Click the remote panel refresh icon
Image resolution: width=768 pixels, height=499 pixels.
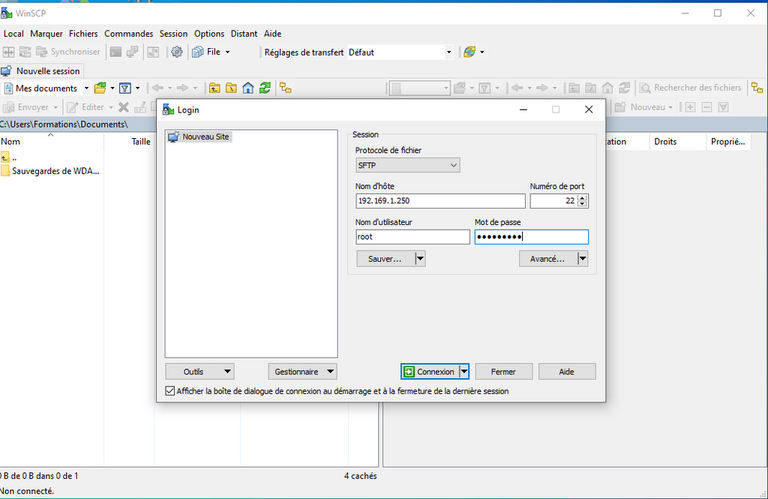click(x=624, y=88)
